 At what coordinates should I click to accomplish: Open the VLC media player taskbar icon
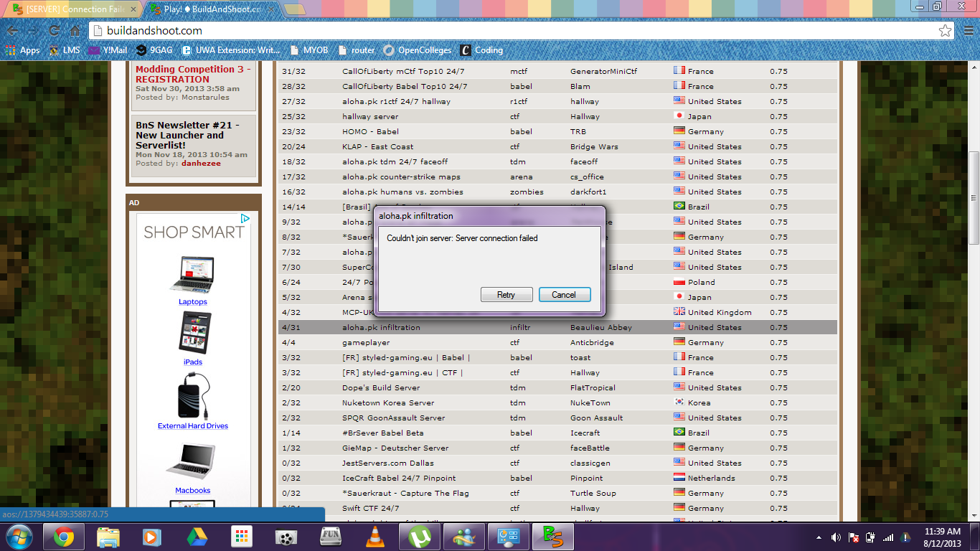click(x=374, y=537)
